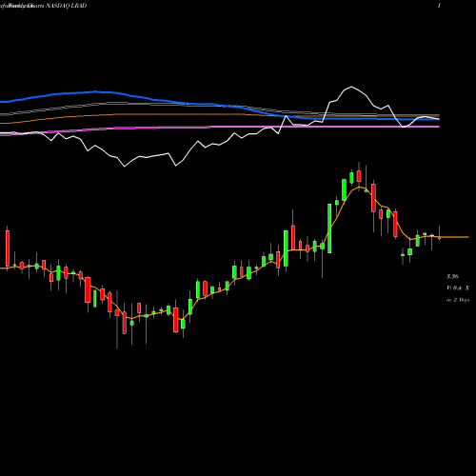This screenshot has width=476, height=476.
Task: Select the first red candle at chart start
Action: point(8,248)
